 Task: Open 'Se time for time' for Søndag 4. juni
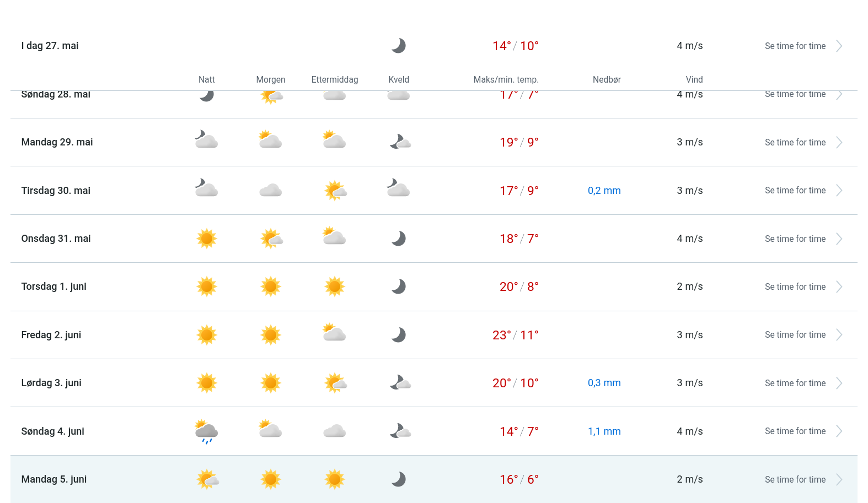click(x=795, y=431)
